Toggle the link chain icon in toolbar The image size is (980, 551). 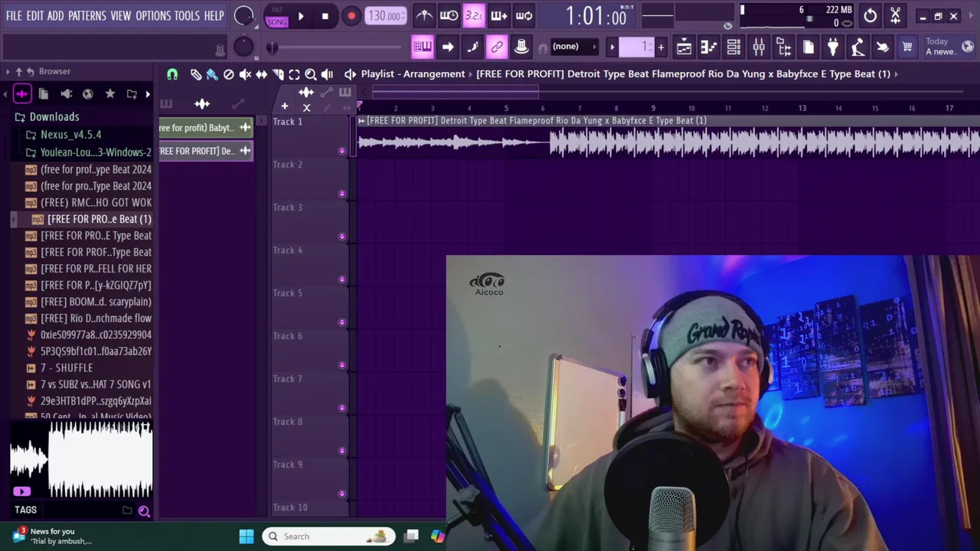point(497,47)
